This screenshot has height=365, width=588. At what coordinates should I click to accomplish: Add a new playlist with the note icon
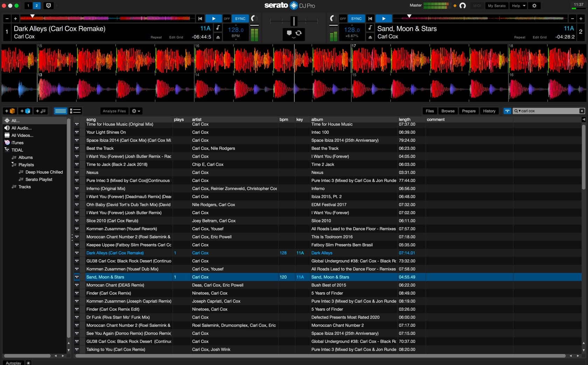pos(41,111)
